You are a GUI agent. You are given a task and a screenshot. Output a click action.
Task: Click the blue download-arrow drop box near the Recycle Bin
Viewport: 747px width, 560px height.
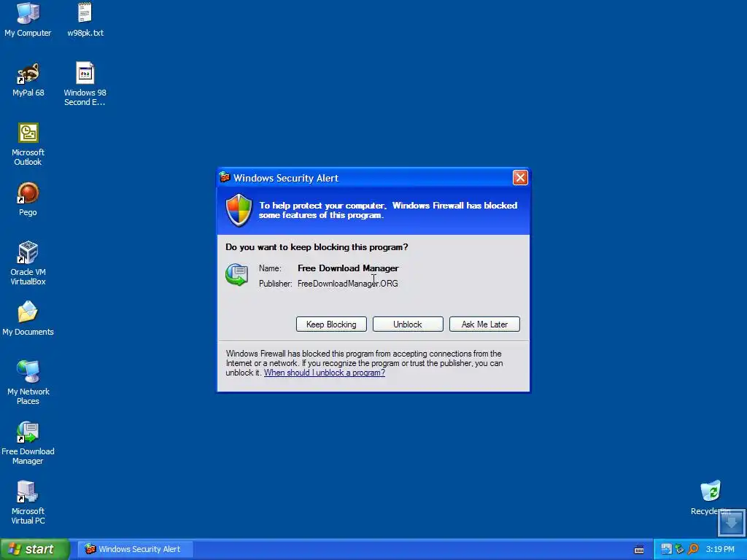(x=731, y=522)
